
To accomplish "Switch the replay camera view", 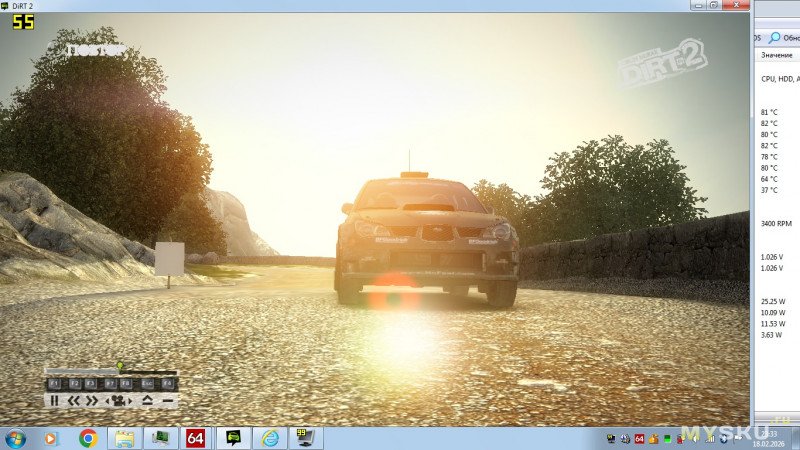I will [120, 400].
